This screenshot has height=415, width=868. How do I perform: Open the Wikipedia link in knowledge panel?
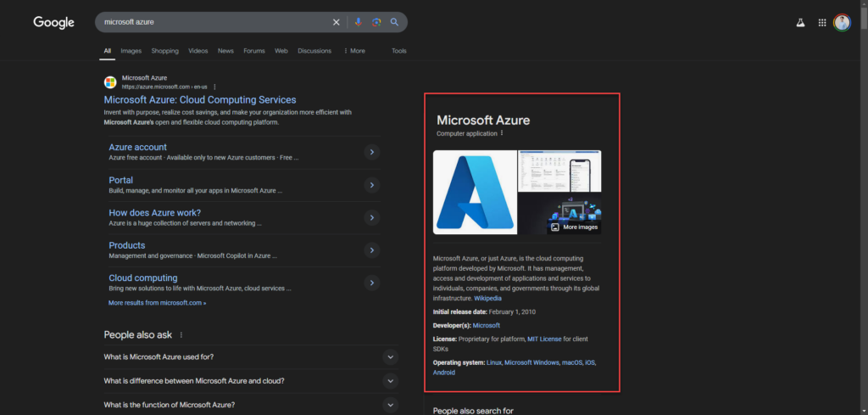[487, 298]
